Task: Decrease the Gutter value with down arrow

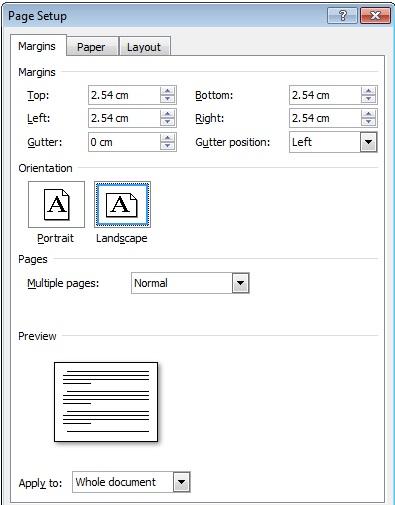Action: 167,146
